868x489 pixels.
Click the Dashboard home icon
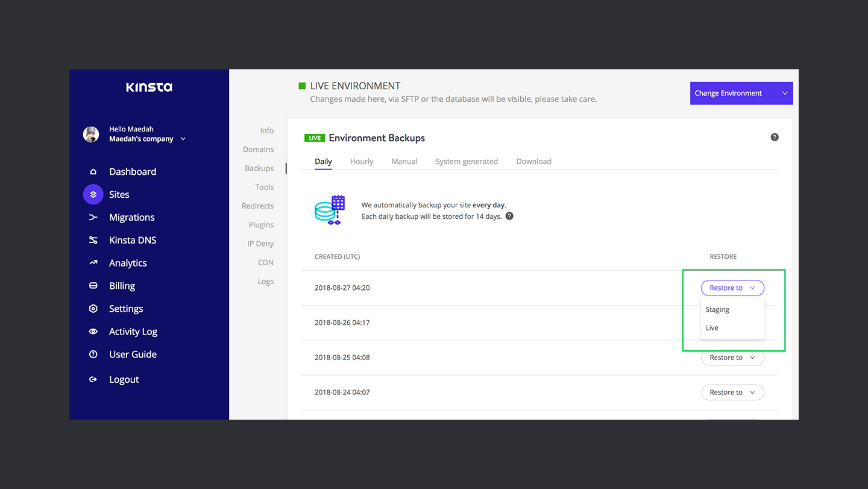pyautogui.click(x=93, y=172)
